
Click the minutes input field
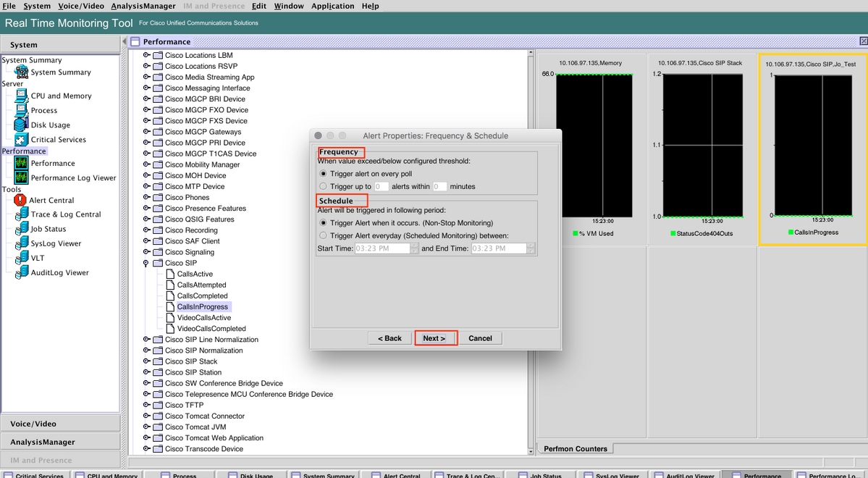coord(439,187)
